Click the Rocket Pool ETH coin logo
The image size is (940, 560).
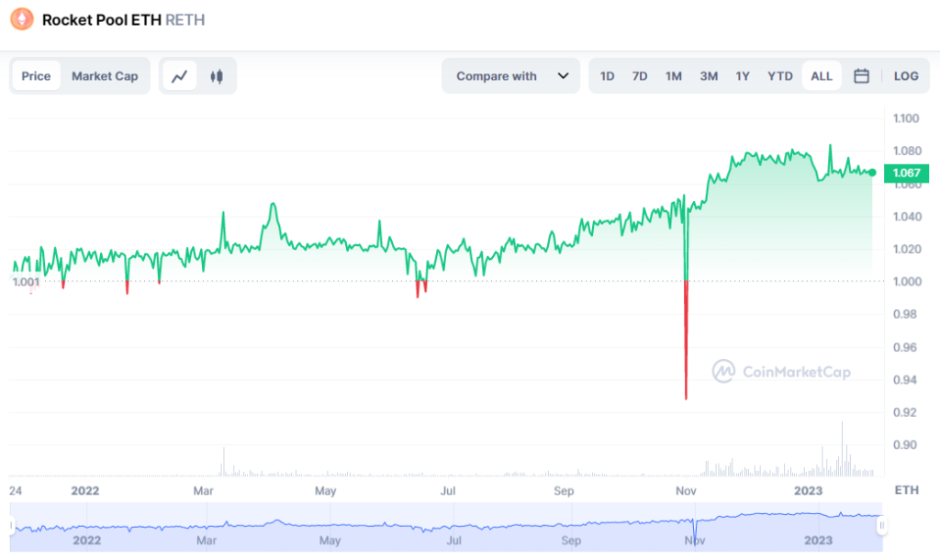(22, 19)
